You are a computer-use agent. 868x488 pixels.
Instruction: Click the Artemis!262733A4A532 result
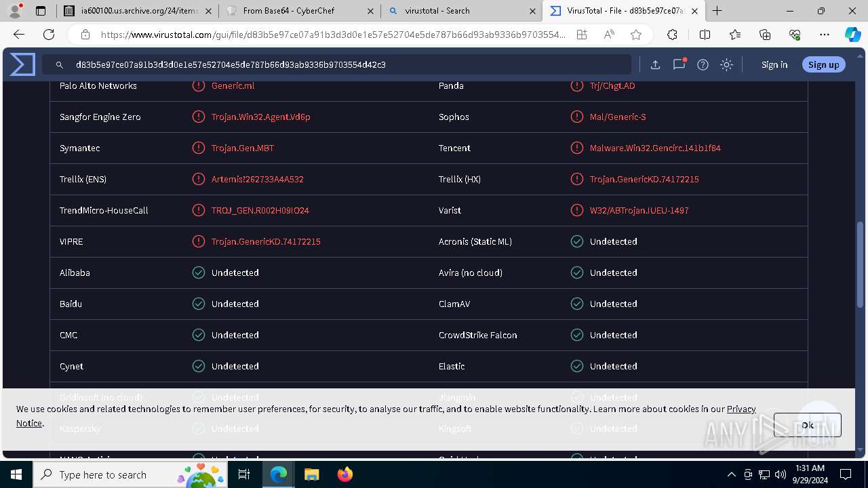pos(257,179)
